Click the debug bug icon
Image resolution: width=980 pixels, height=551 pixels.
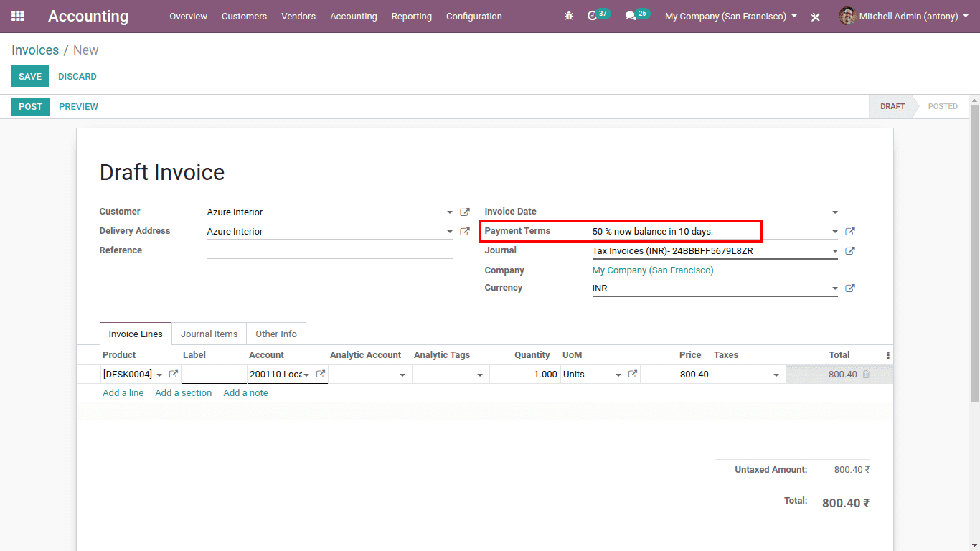click(569, 16)
